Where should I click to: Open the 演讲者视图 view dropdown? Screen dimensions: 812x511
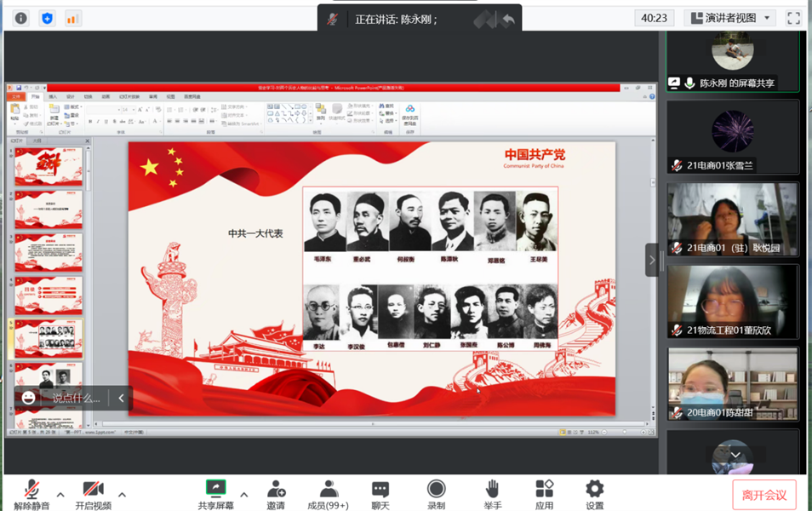click(x=730, y=18)
